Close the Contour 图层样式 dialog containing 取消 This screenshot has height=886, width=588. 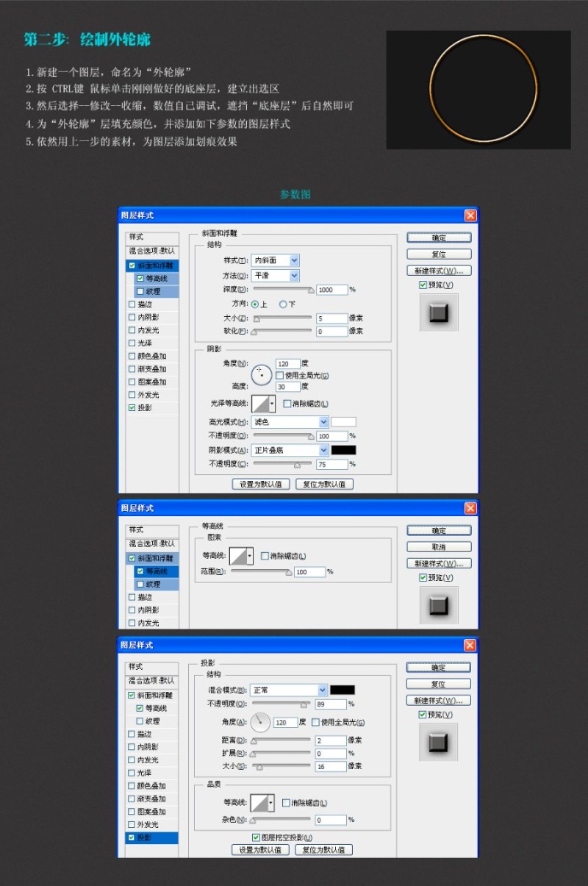[x=470, y=508]
